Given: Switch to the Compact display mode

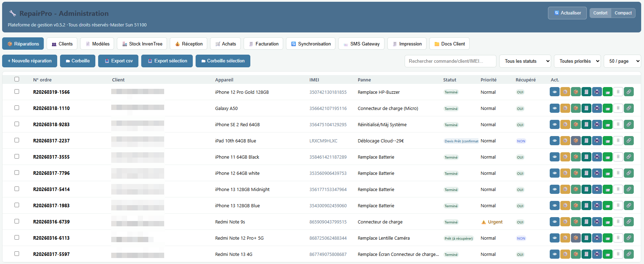Looking at the screenshot, I should (x=623, y=13).
